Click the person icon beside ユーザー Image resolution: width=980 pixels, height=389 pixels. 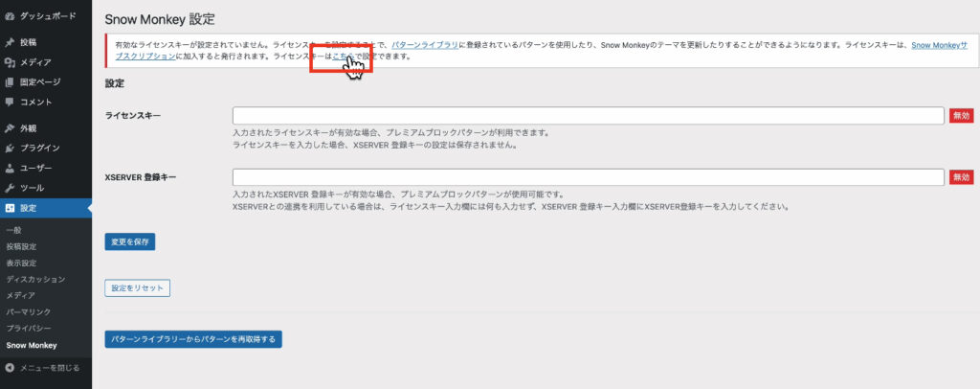coord(10,169)
